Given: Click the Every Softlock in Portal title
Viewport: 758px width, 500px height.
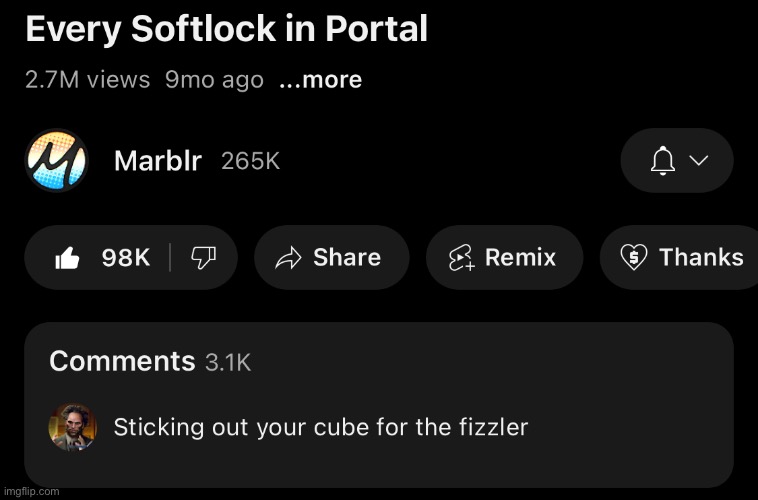Looking at the screenshot, I should [227, 29].
